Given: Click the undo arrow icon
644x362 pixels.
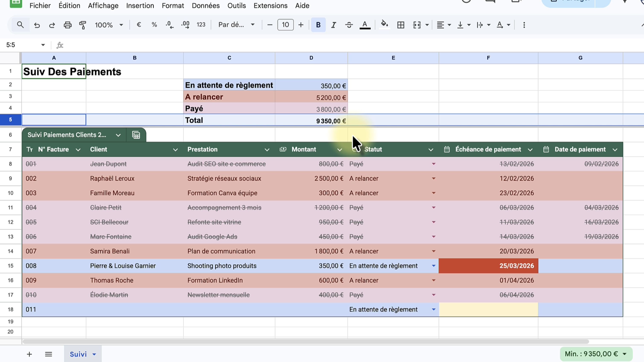Looking at the screenshot, I should [x=37, y=25].
